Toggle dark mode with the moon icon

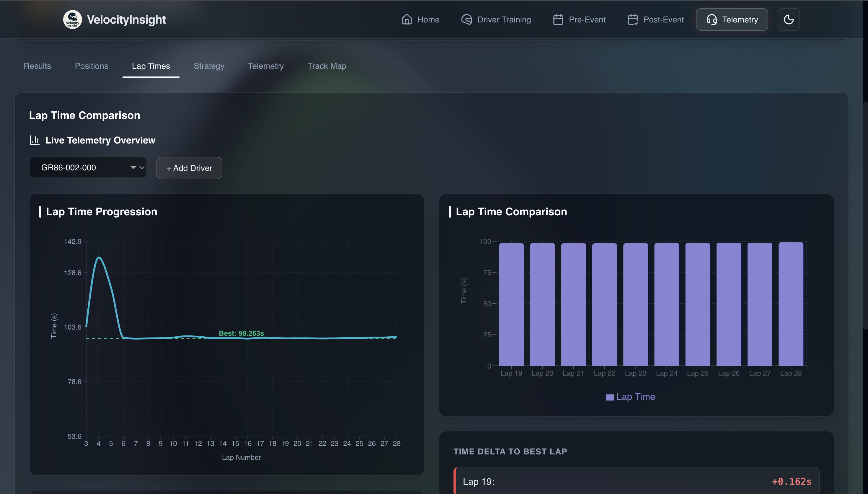coord(789,19)
